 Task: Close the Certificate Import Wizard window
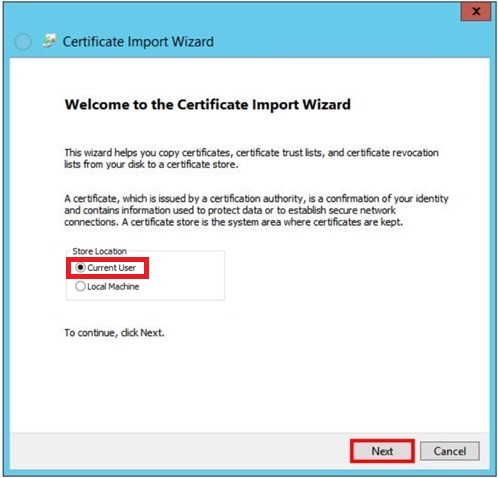click(476, 12)
